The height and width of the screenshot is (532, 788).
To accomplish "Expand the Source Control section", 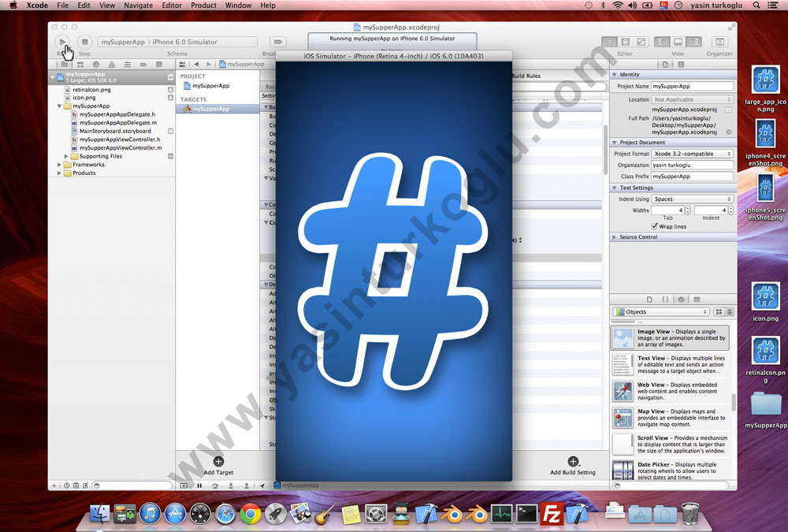I will click(x=614, y=236).
